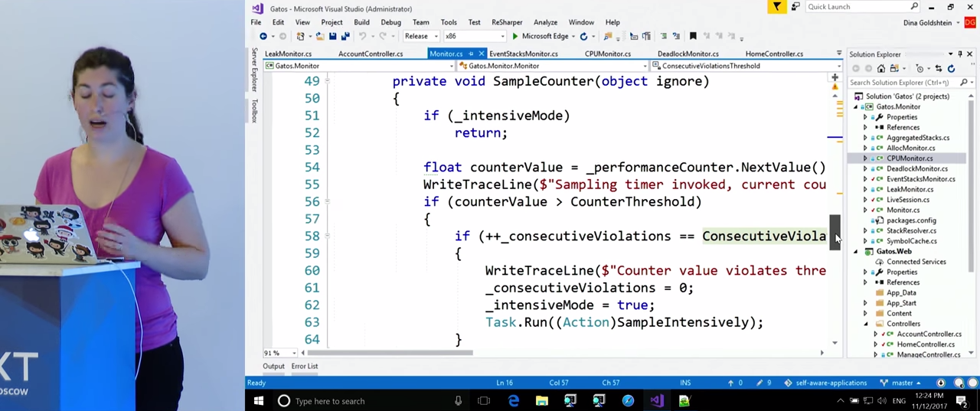Click the New Project icon in the toolbar
980x411 pixels.
coord(302,37)
